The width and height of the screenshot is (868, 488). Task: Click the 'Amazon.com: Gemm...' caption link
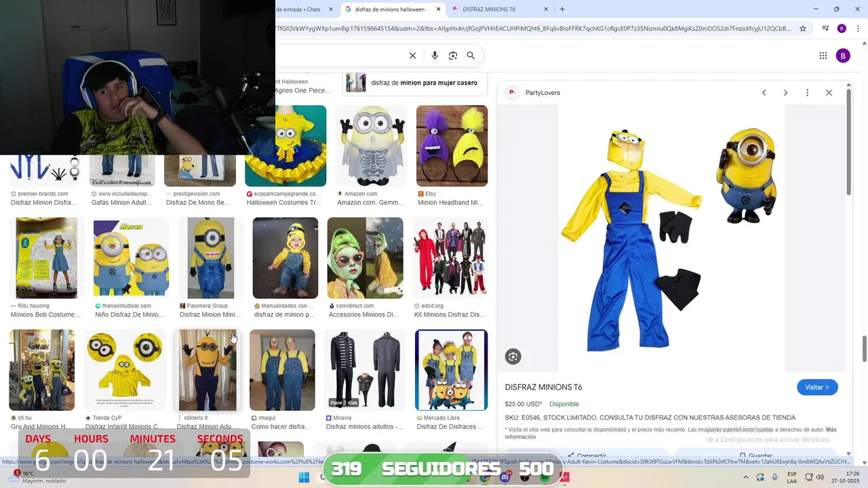coord(370,203)
